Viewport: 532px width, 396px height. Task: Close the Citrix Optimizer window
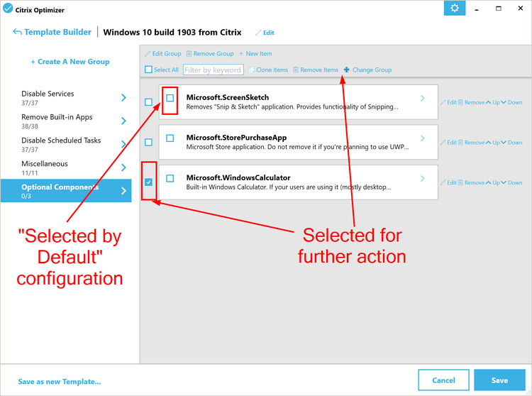point(520,8)
